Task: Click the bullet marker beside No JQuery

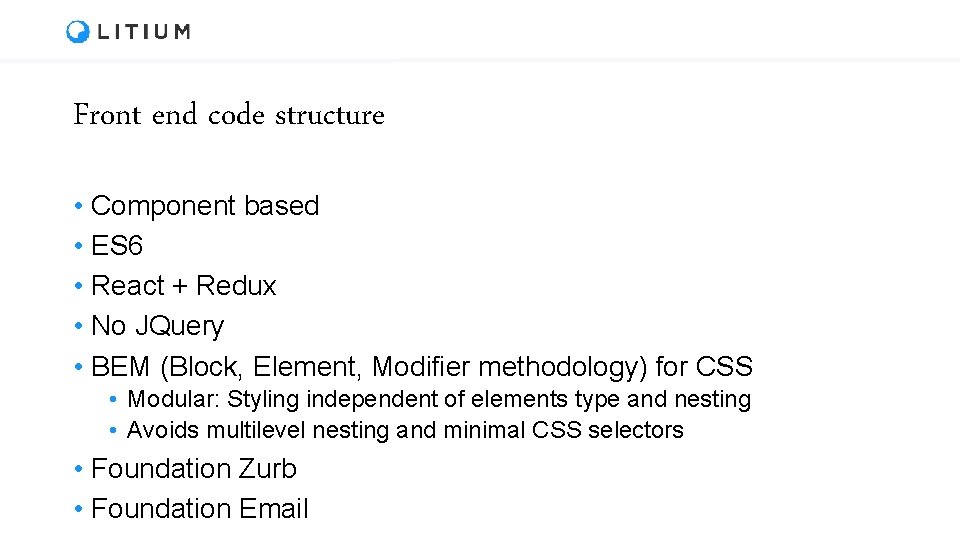Action: pos(78,327)
